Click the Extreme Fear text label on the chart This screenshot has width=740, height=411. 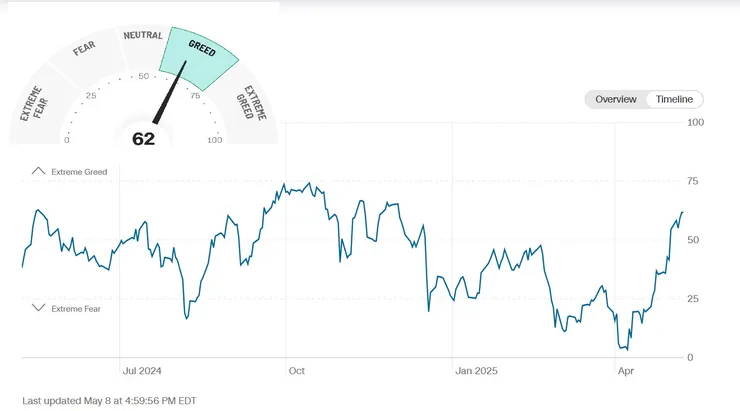[x=76, y=308]
